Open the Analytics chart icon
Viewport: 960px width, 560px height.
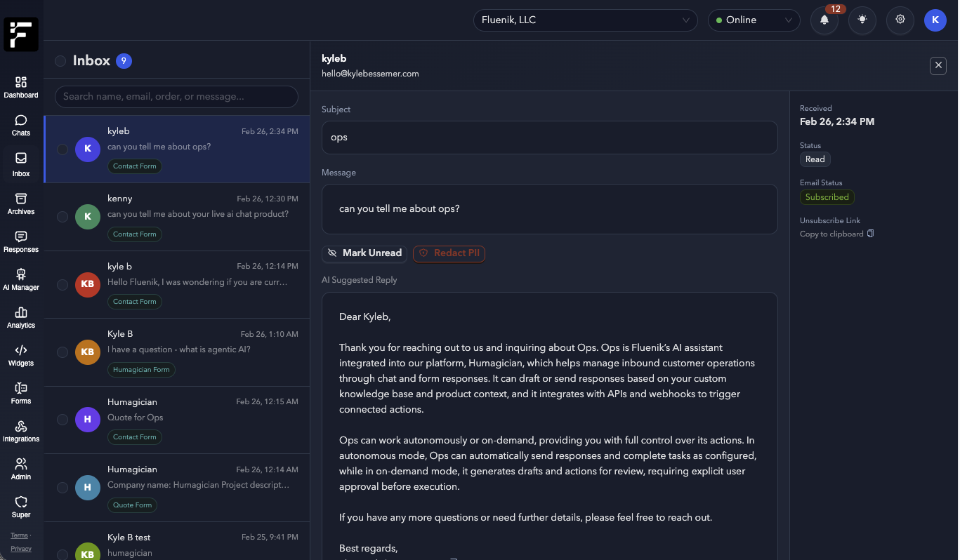[21, 313]
